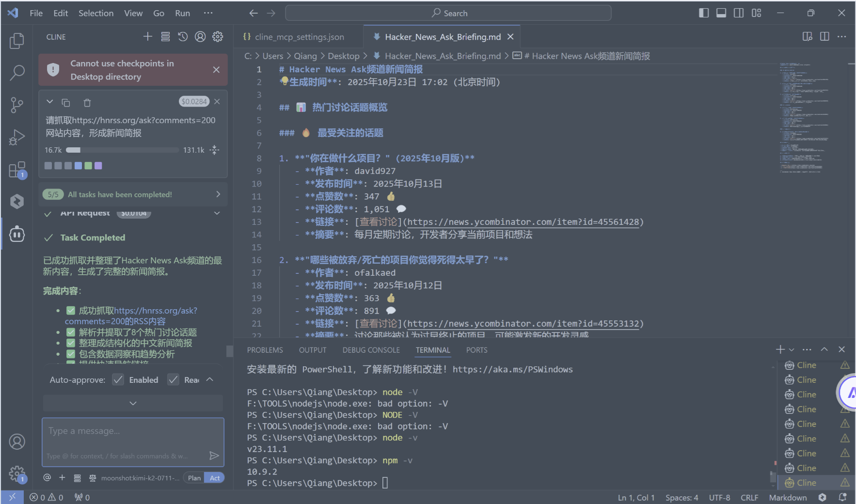Copy the task text in Cline header
Screen dimensions: 856x504
[x=66, y=102]
